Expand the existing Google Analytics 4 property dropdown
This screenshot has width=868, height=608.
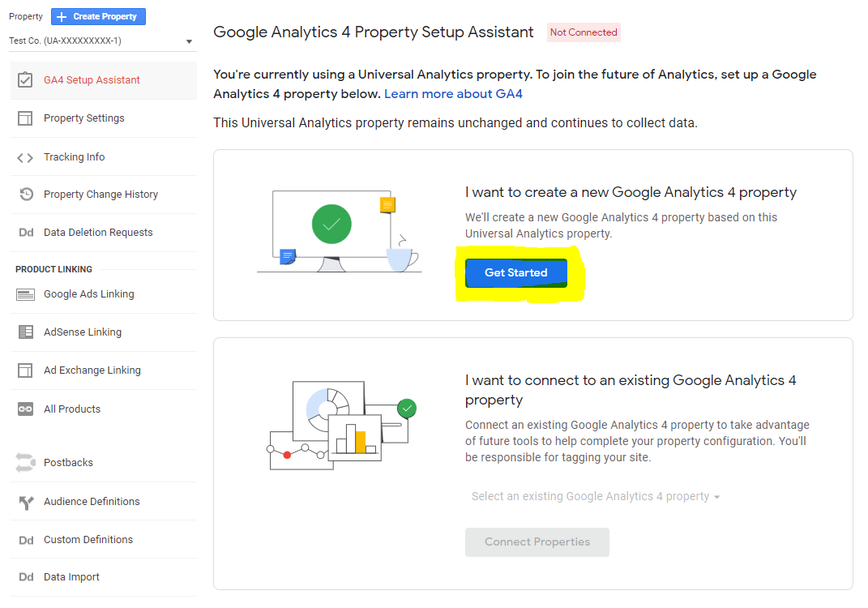click(x=595, y=496)
